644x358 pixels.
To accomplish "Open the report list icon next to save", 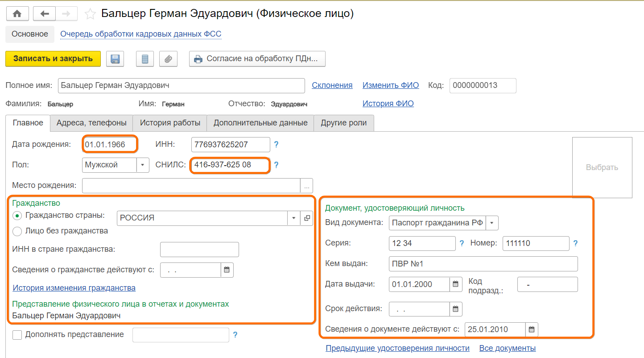I will point(144,59).
